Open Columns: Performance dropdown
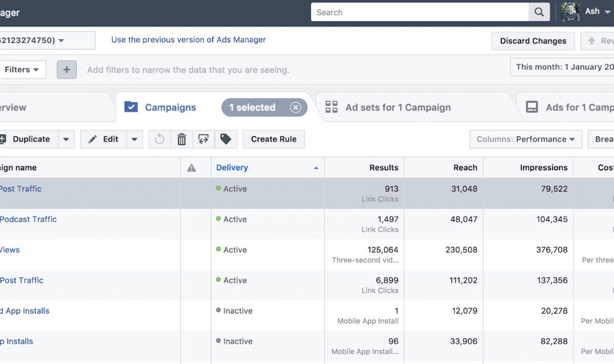 [525, 139]
